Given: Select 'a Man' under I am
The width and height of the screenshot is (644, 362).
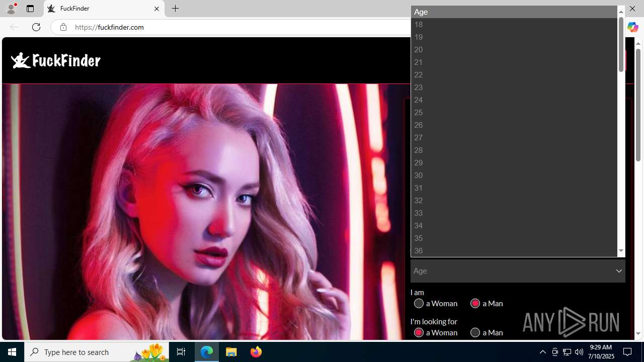Looking at the screenshot, I should 475,303.
